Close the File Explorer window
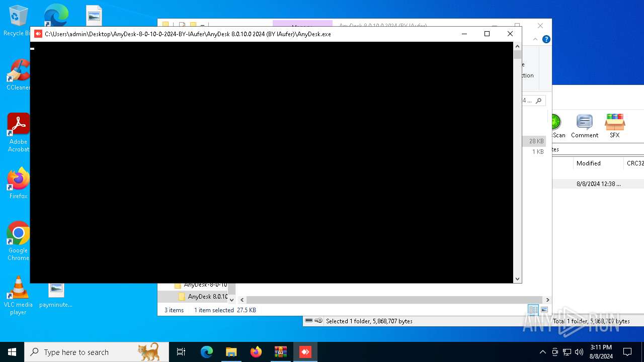Viewport: 644px width, 362px height. 540,25
